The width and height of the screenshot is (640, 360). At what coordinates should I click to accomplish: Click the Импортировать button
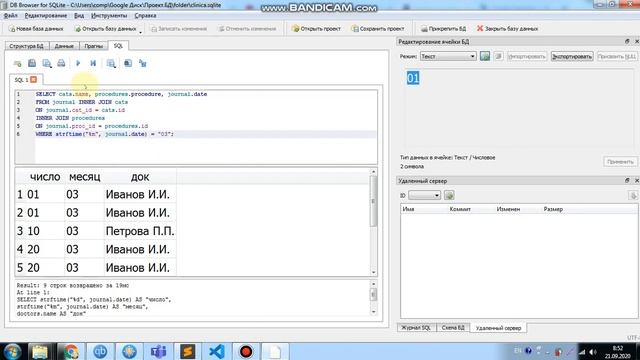[527, 56]
